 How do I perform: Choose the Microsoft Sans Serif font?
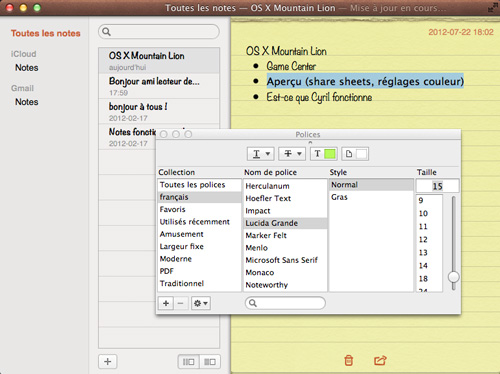click(285, 260)
